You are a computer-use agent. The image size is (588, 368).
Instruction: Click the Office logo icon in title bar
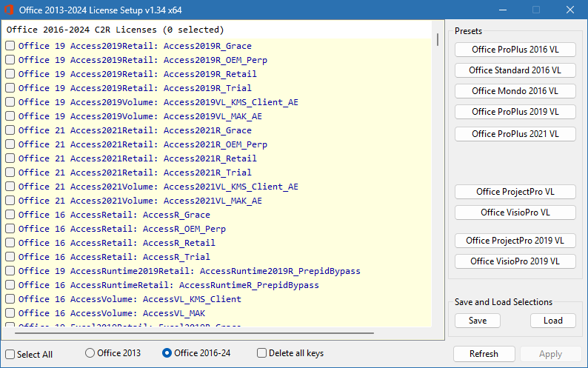coord(9,10)
